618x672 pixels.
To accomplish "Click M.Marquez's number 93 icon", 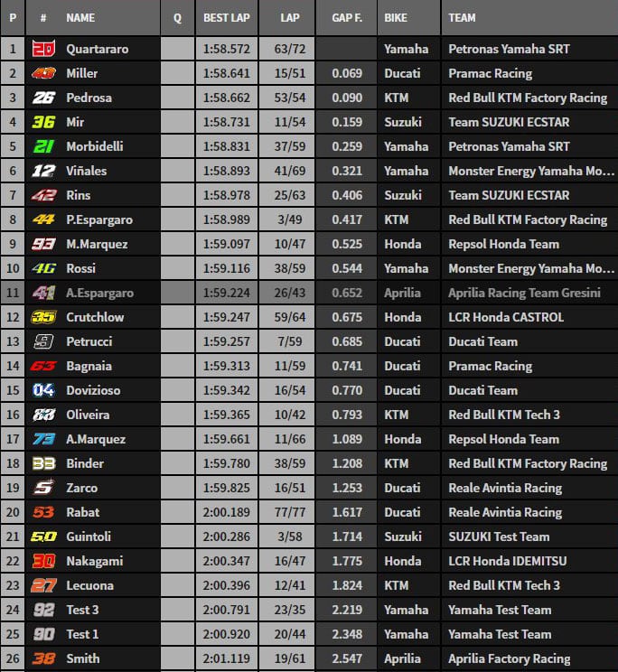I will 43,244.
